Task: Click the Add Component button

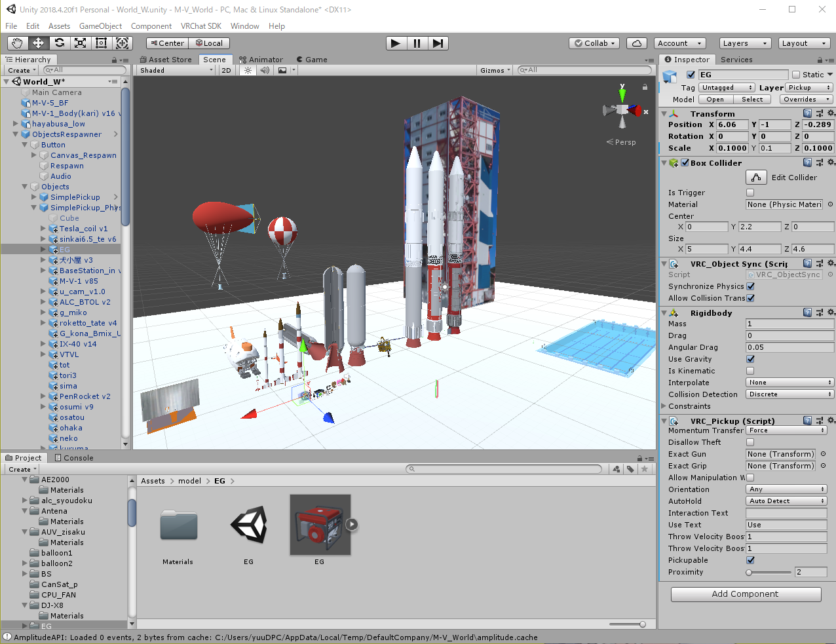Action: tap(746, 594)
